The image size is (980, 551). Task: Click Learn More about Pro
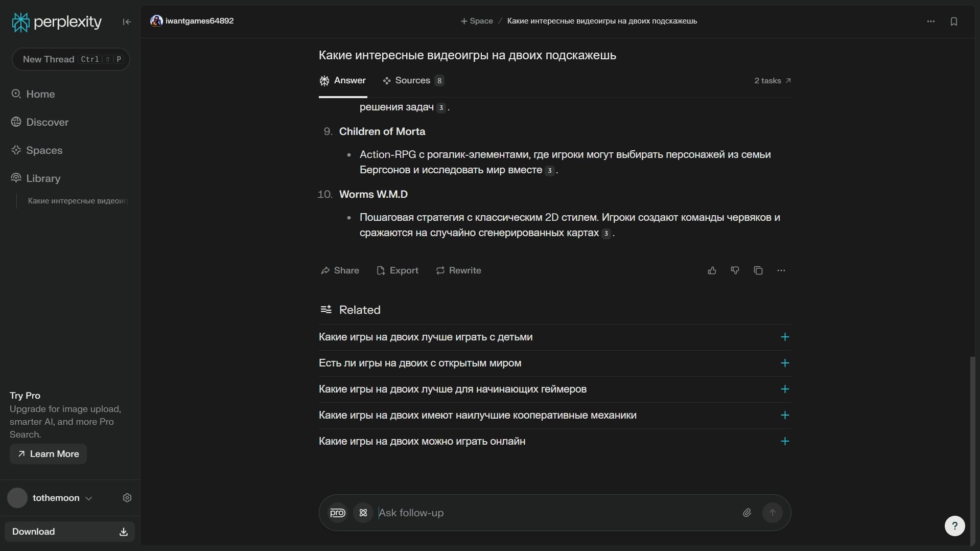[48, 454]
